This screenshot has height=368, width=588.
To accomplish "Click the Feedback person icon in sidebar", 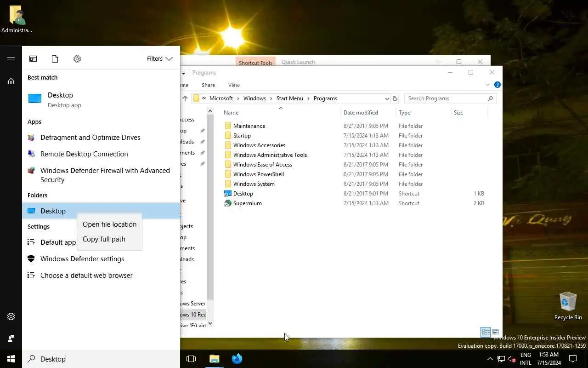I will pos(11,339).
